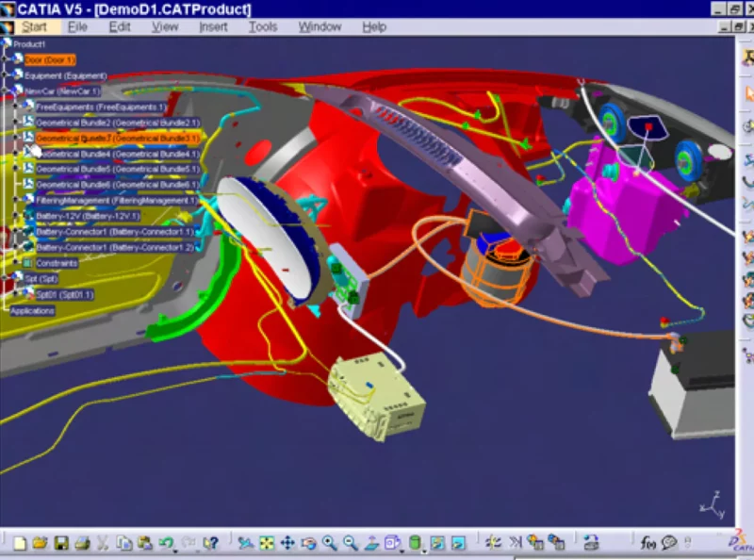Select the Fly mode airplane icon
This screenshot has height=560, width=754.
click(x=246, y=543)
